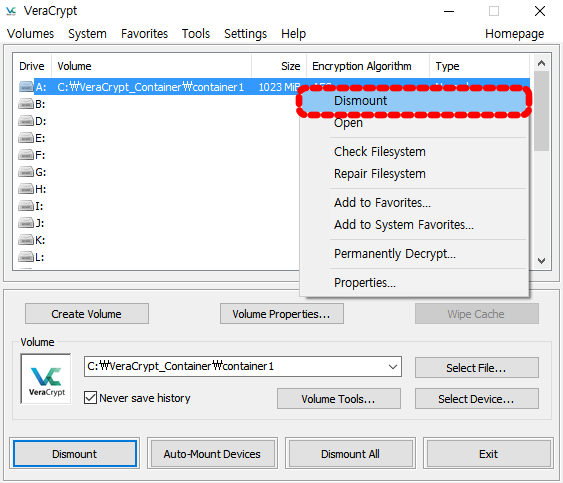Screen dimensions: 563x483
Task: Choose Dismount from the context menu
Action: click(414, 101)
